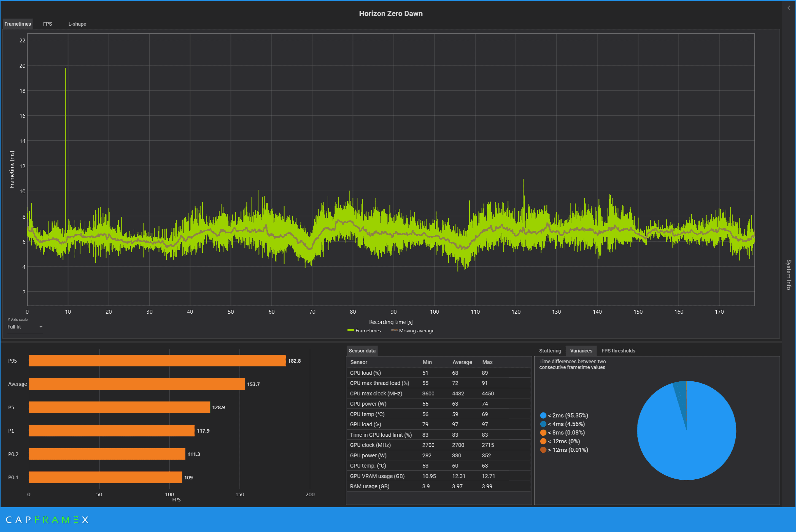796x532 pixels.
Task: Click the < 12ms (0%) legend dot
Action: click(x=543, y=441)
